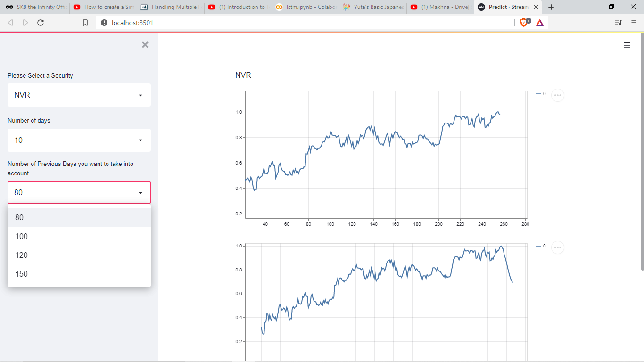This screenshot has height=362, width=644.
Task: Switch to the lstm.ipynb Colab tab
Action: 305,7
